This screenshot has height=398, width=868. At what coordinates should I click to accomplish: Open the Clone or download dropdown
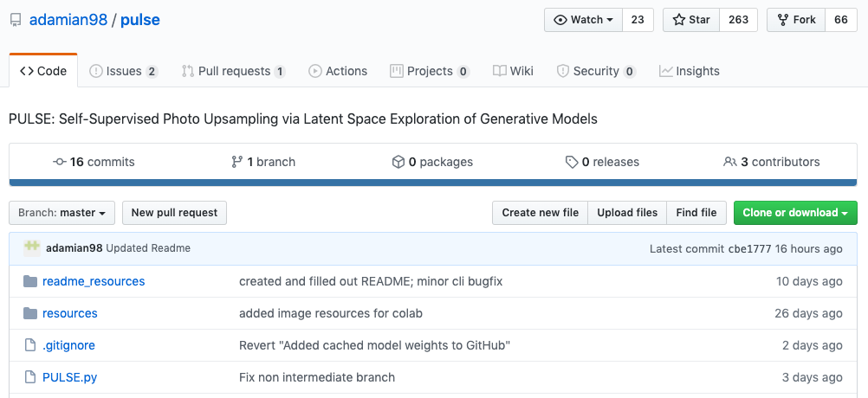[x=794, y=213]
